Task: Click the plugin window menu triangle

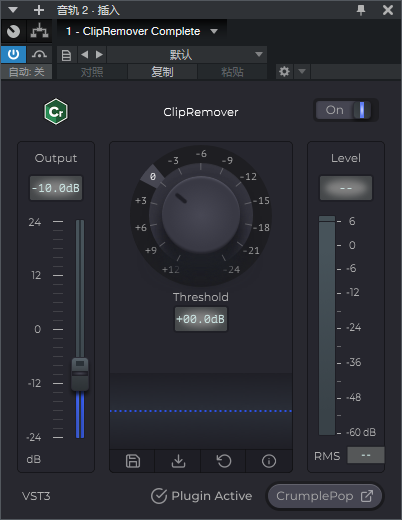Action: click(13, 10)
